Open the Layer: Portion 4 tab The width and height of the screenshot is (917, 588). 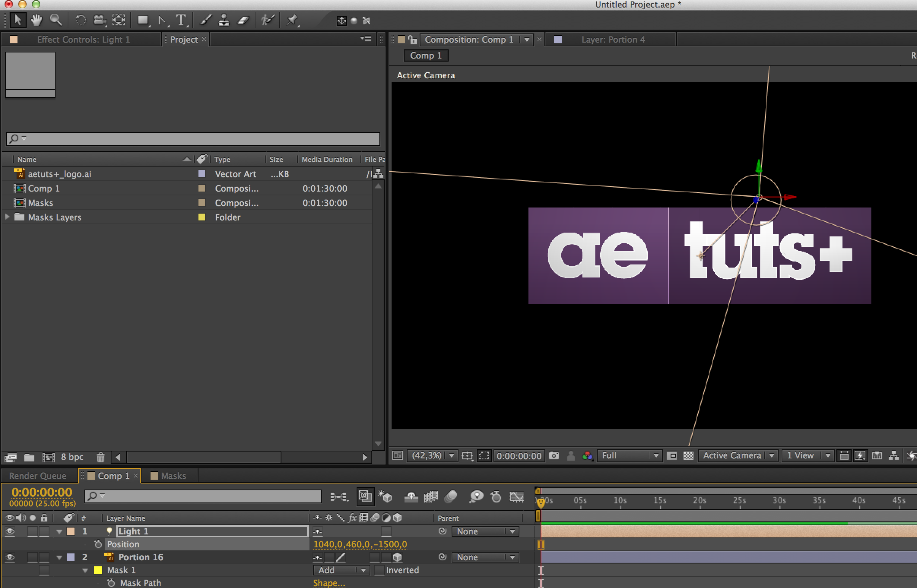click(x=612, y=39)
